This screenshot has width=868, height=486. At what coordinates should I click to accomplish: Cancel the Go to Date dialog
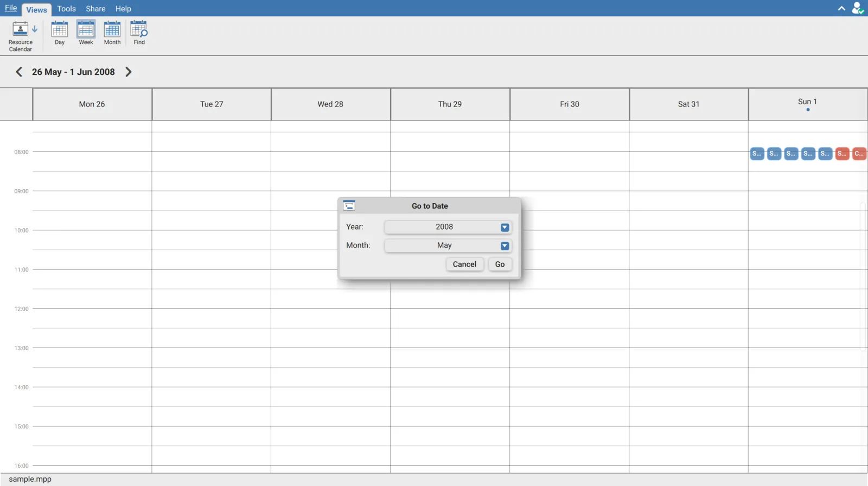pyautogui.click(x=464, y=264)
